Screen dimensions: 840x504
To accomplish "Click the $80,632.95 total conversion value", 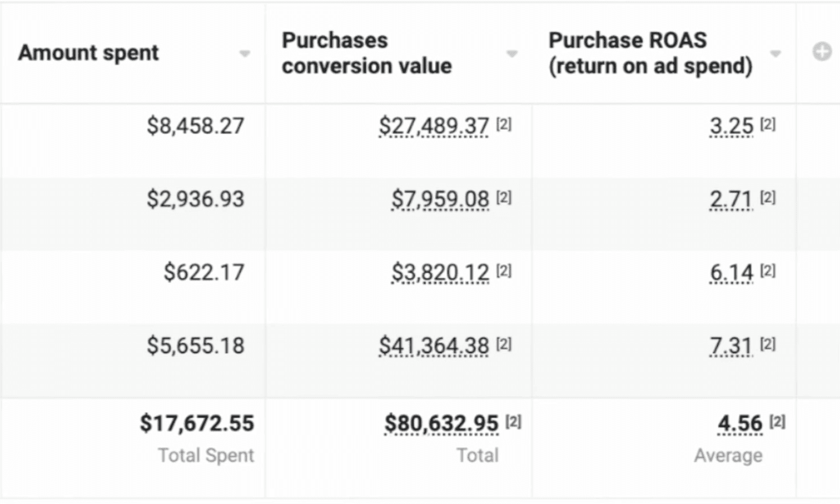I will tap(441, 423).
